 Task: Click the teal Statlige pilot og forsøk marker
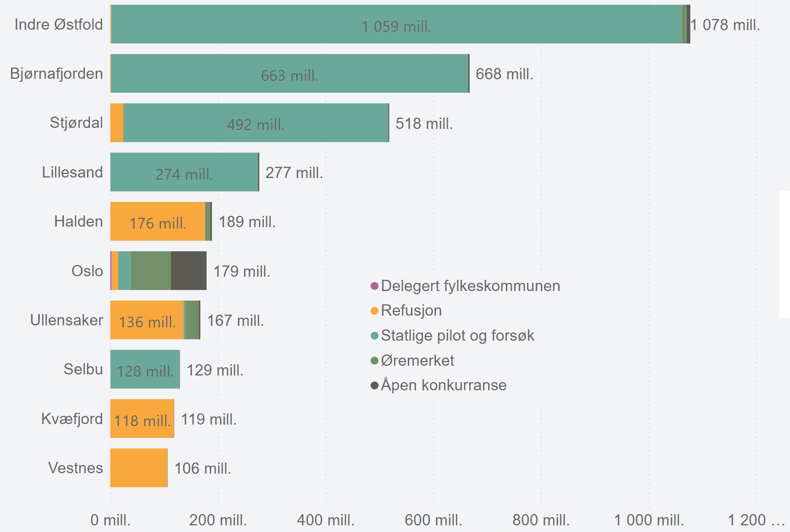[x=375, y=336]
